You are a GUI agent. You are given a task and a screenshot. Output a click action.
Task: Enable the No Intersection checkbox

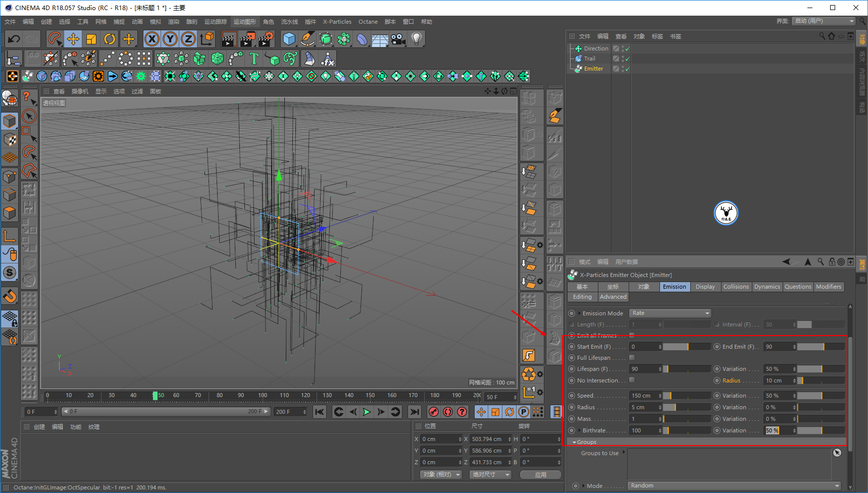(632, 380)
